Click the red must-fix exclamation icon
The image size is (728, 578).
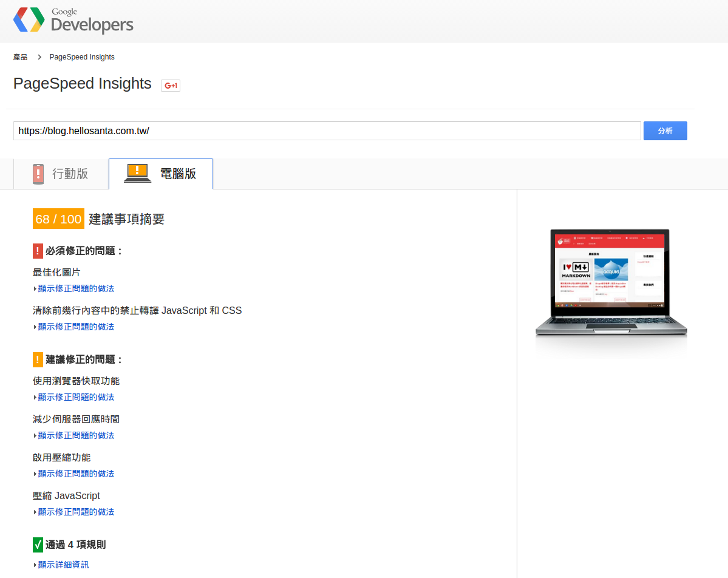coord(38,251)
